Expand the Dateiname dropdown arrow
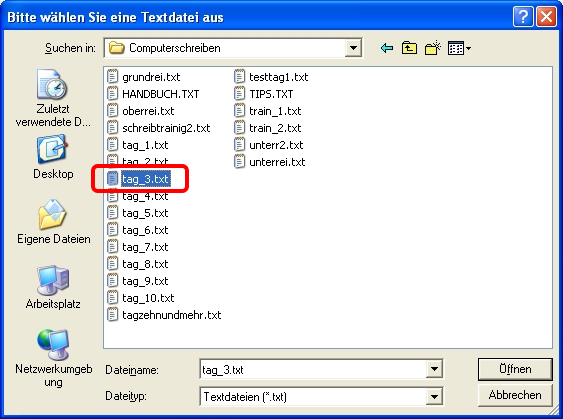The width and height of the screenshot is (563, 419). (x=434, y=369)
